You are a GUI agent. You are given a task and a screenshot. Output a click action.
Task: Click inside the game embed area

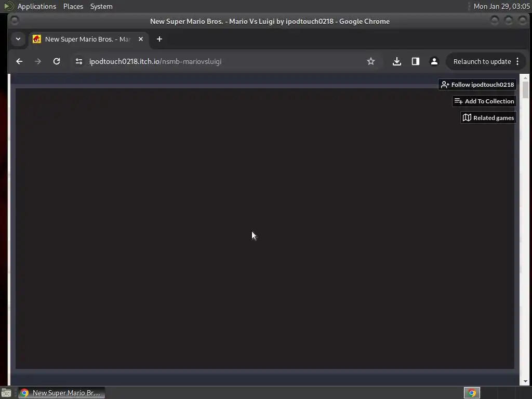[264, 229]
